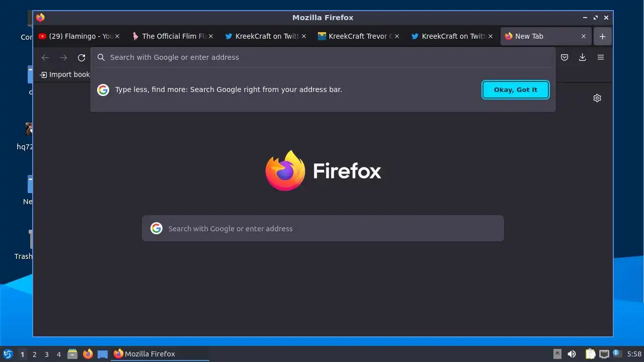Click the removable media eject tray icon
The height and width of the screenshot is (362, 644).
pos(557,354)
